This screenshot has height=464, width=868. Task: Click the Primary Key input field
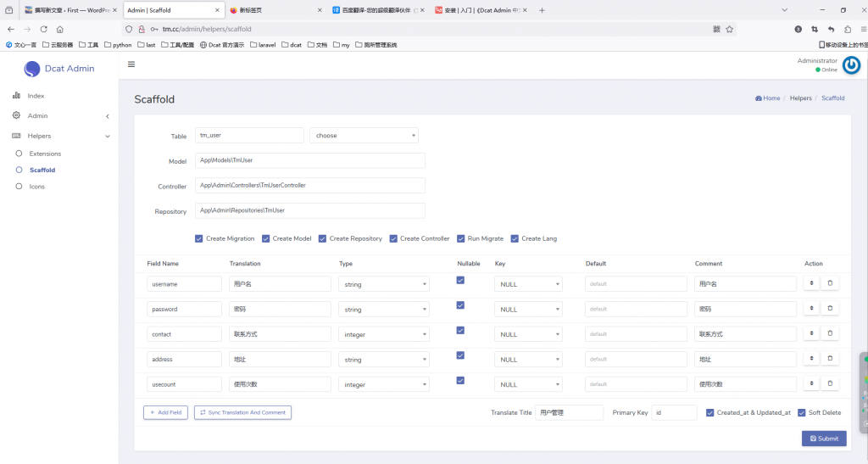click(674, 412)
